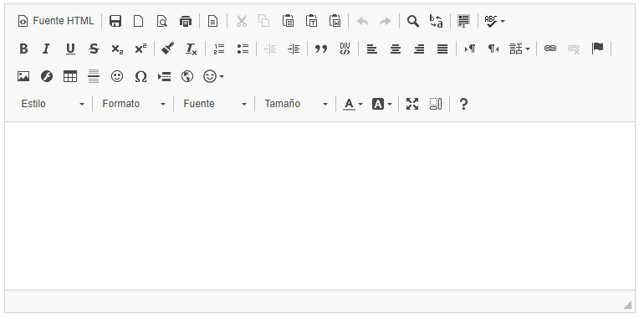Click the Print icon
Image resolution: width=644 pixels, height=319 pixels.
pos(186,21)
